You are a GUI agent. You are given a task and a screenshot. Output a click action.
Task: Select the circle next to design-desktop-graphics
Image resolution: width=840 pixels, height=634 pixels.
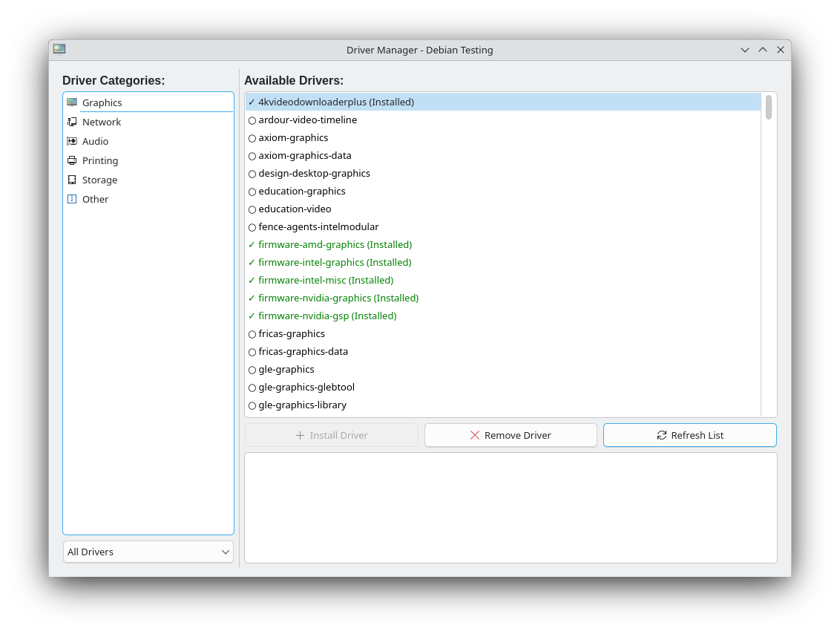point(252,174)
